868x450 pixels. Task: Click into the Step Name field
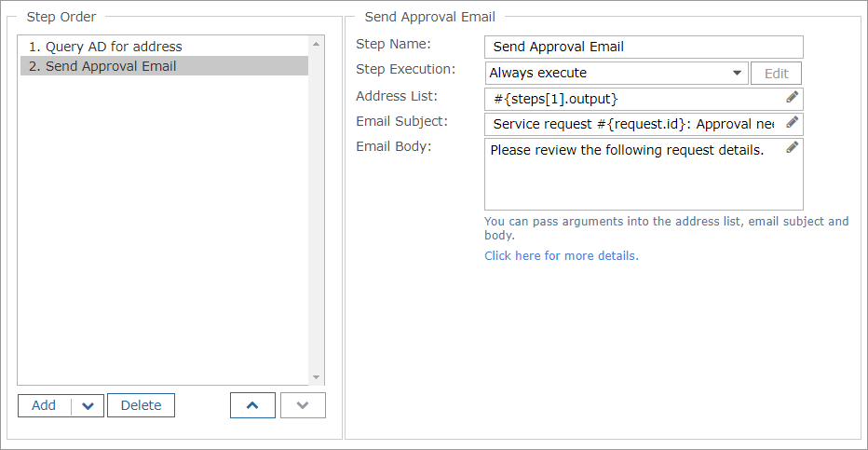[643, 47]
